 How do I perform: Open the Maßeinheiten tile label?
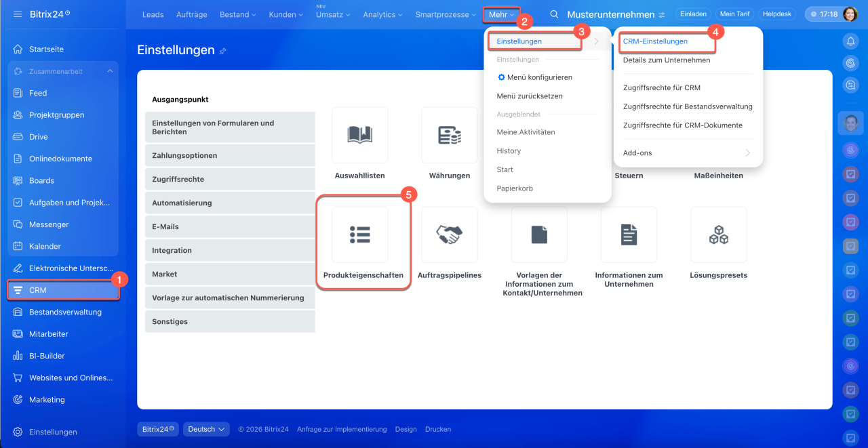(x=719, y=176)
